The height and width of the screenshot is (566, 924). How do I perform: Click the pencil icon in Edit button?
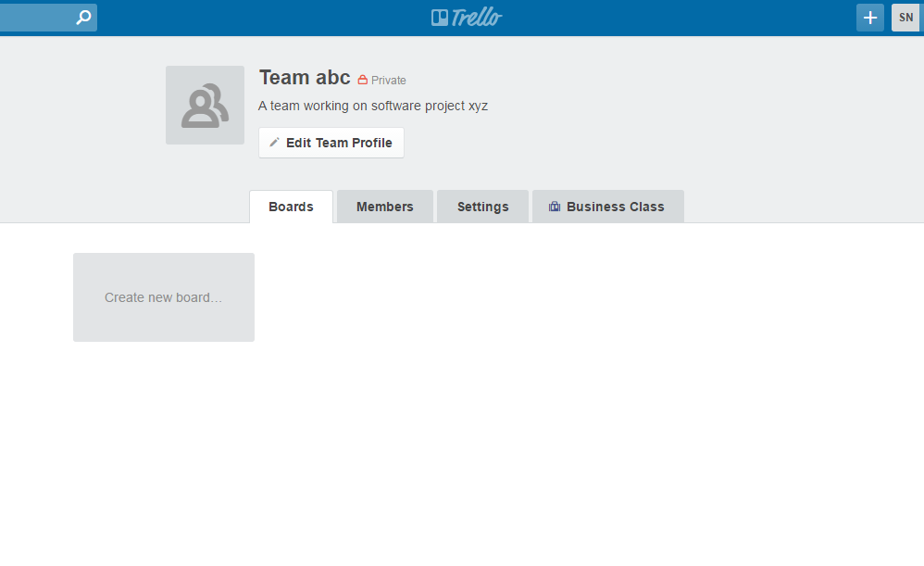click(274, 142)
